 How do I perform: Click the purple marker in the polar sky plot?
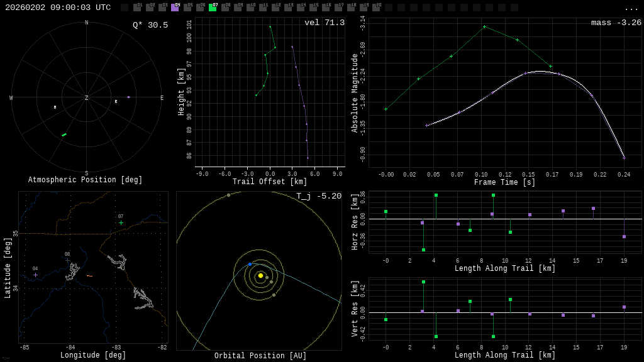click(x=128, y=97)
